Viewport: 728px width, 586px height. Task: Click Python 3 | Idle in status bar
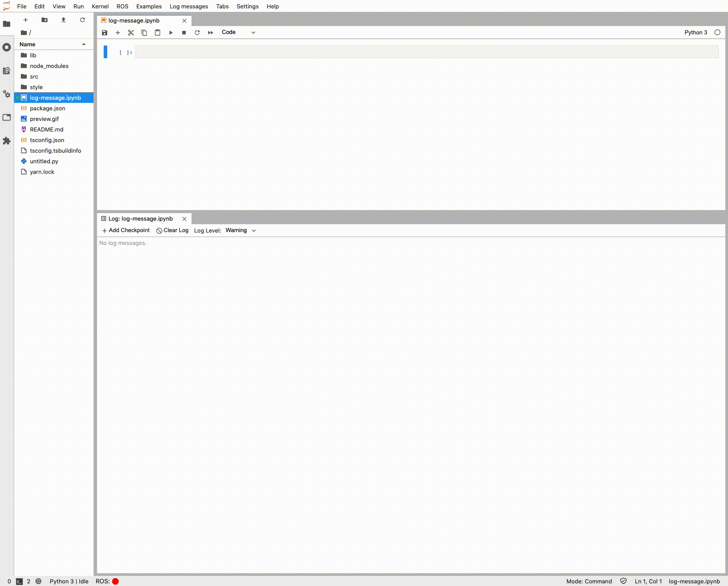click(x=69, y=581)
